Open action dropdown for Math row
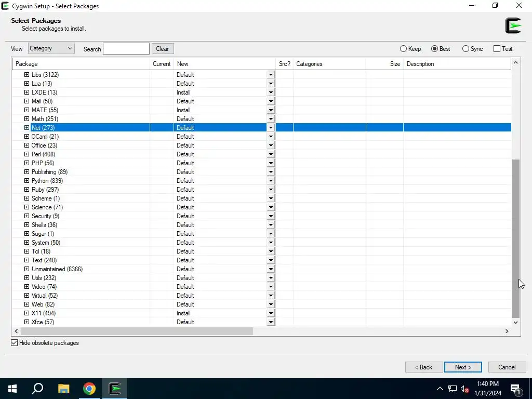 click(x=271, y=119)
